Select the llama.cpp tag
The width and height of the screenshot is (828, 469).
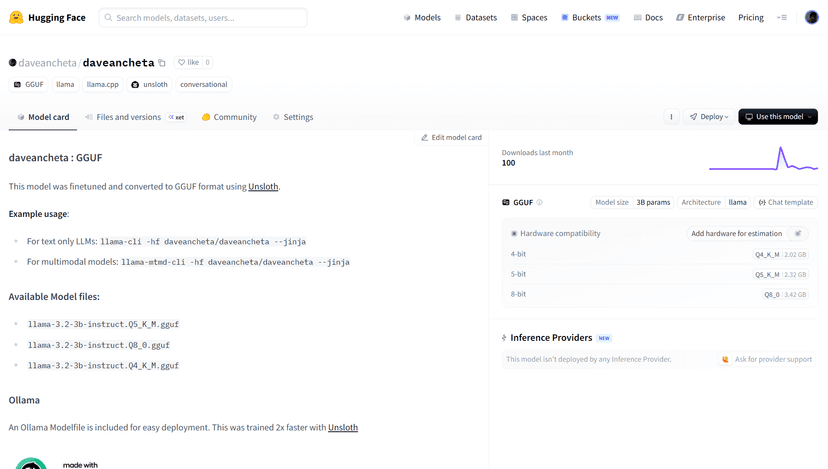tap(102, 85)
